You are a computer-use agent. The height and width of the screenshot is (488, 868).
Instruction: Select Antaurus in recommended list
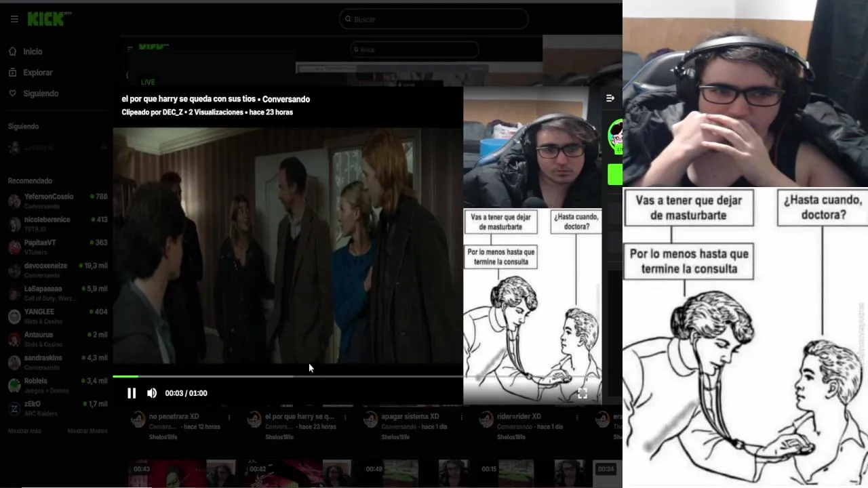[58, 339]
